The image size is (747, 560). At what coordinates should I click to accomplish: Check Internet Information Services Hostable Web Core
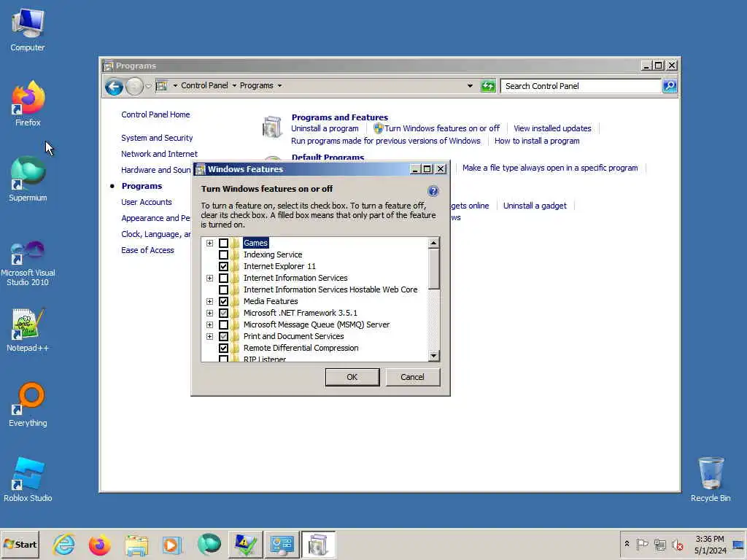[223, 289]
